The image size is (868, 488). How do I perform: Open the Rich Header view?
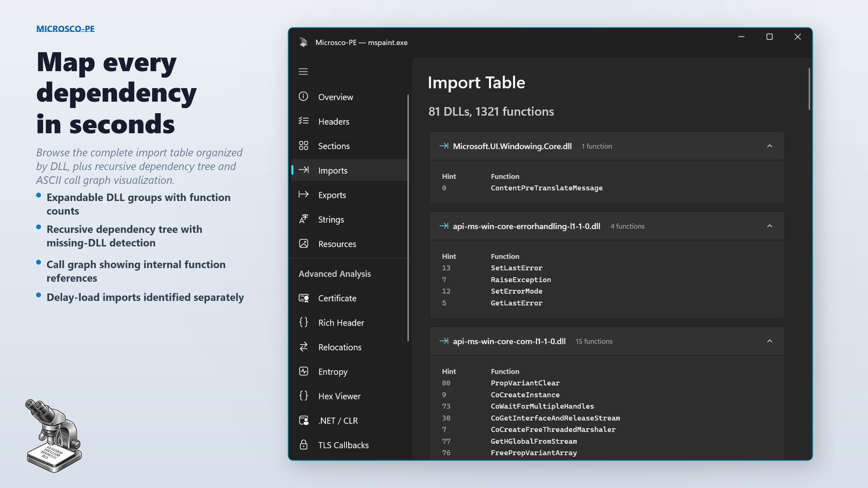[x=340, y=323]
